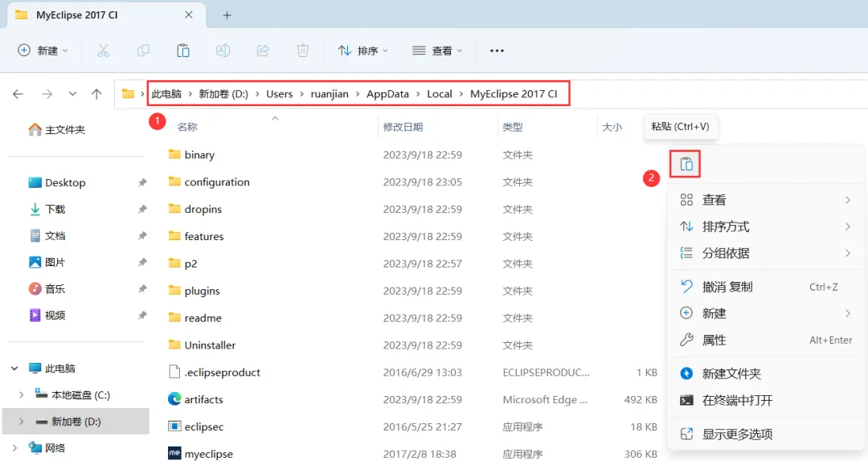Sort by the 修改日期 column header
The image size is (868, 461).
click(403, 127)
